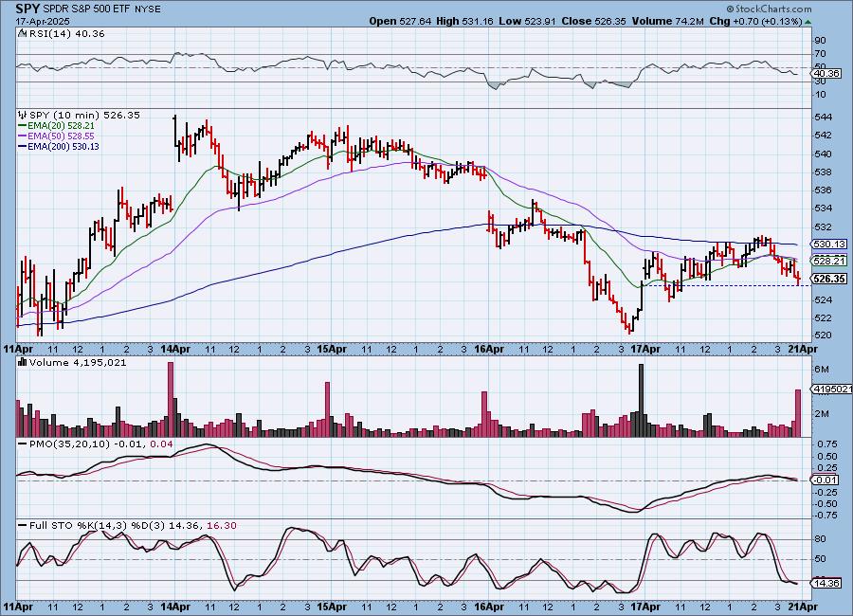This screenshot has height=616, width=853.
Task: Select the dark blue EMA(200) legend line
Action: (x=23, y=146)
